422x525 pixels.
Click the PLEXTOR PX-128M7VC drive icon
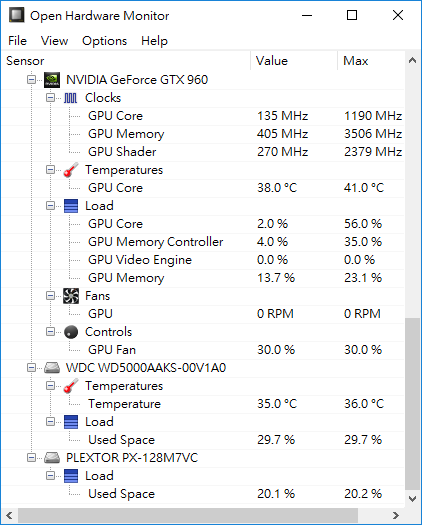click(52, 458)
